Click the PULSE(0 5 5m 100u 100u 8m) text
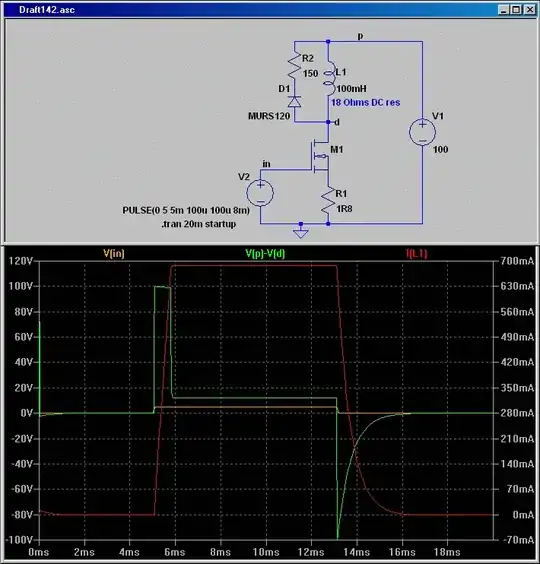The width and height of the screenshot is (540, 564). point(186,210)
